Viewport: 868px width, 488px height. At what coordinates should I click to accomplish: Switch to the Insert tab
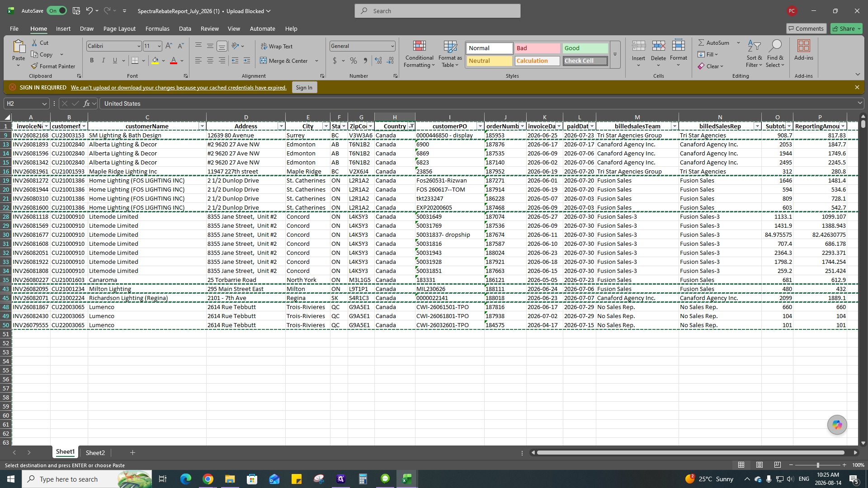[x=63, y=28]
